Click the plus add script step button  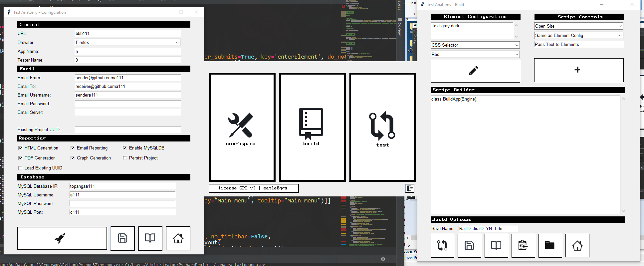click(579, 70)
